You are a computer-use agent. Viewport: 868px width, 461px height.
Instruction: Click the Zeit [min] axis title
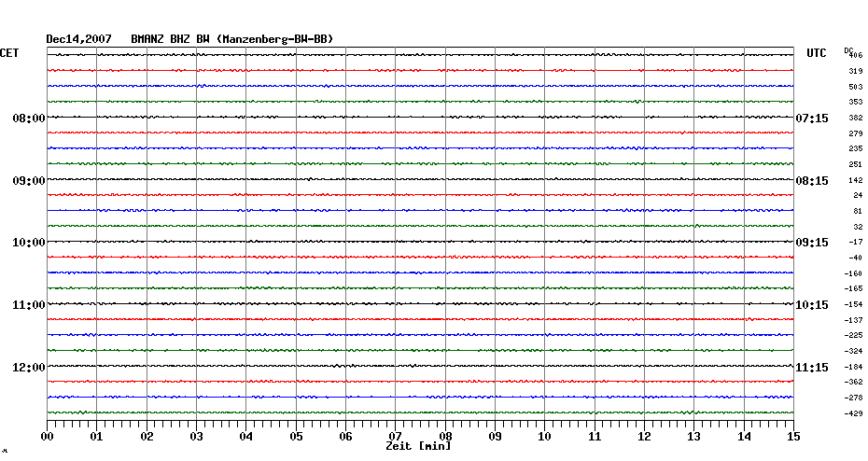418,446
